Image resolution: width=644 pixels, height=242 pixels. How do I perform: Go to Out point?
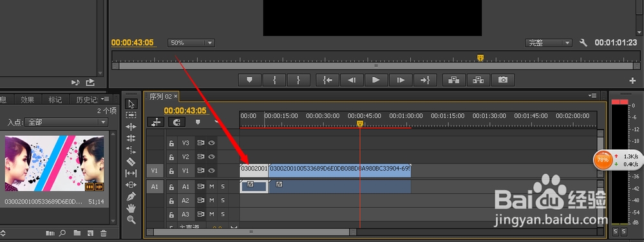coord(424,80)
